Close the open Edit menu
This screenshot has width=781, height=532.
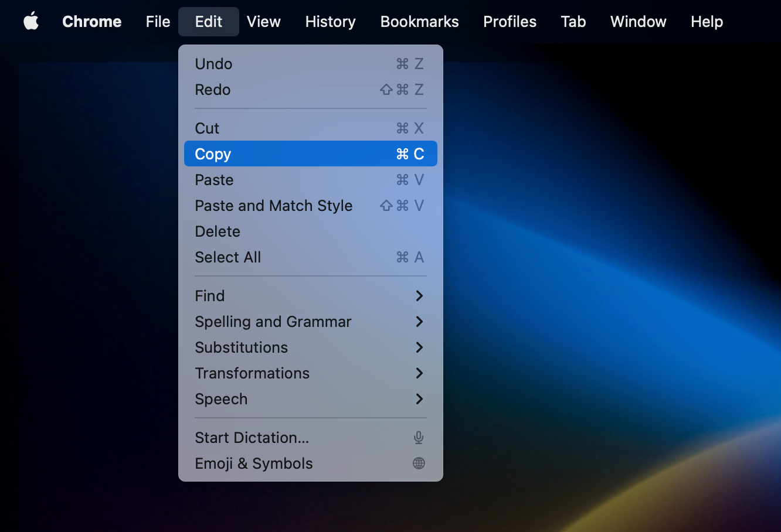click(209, 22)
